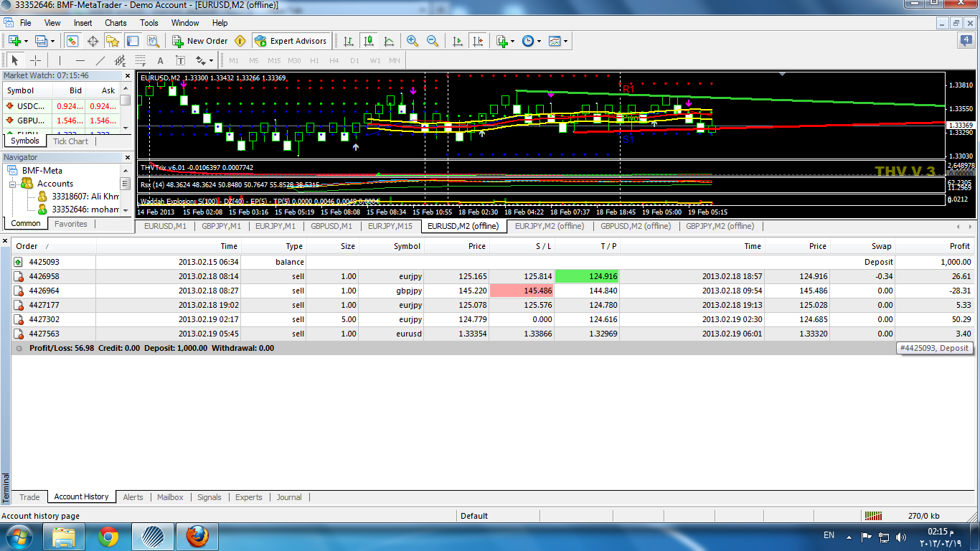980x551 pixels.
Task: Click the connection status bars icon
Action: click(x=873, y=515)
